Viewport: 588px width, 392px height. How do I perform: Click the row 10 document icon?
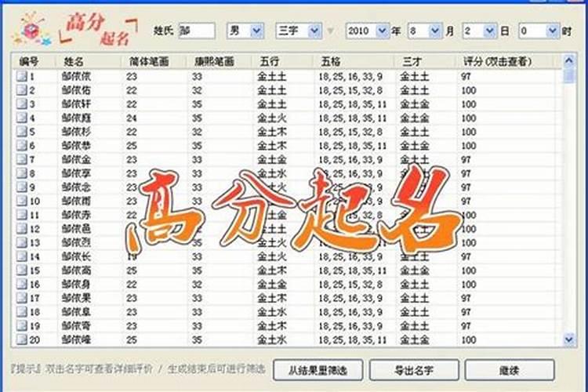(x=22, y=201)
